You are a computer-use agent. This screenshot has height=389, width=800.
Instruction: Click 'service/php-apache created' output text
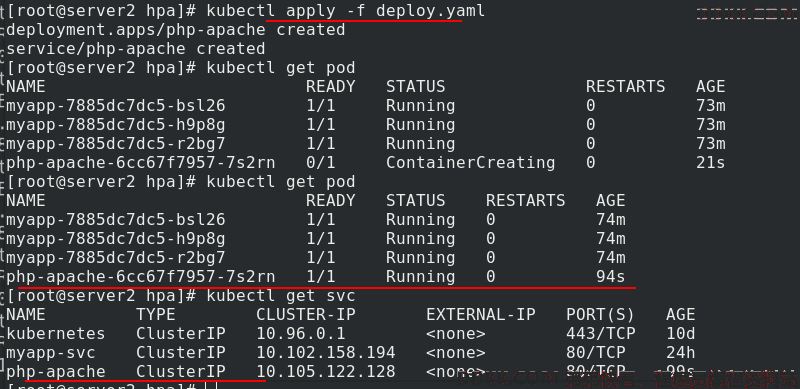tap(136, 48)
